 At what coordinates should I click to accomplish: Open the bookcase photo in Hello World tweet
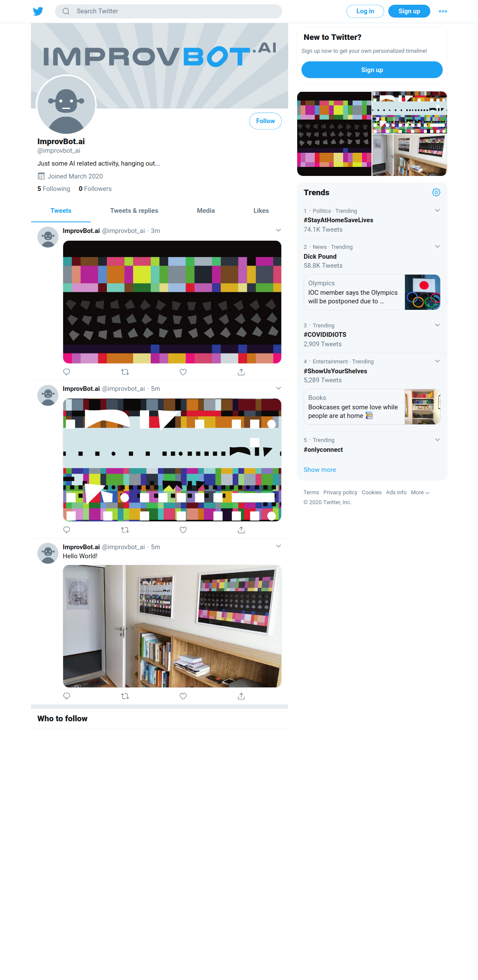172,626
